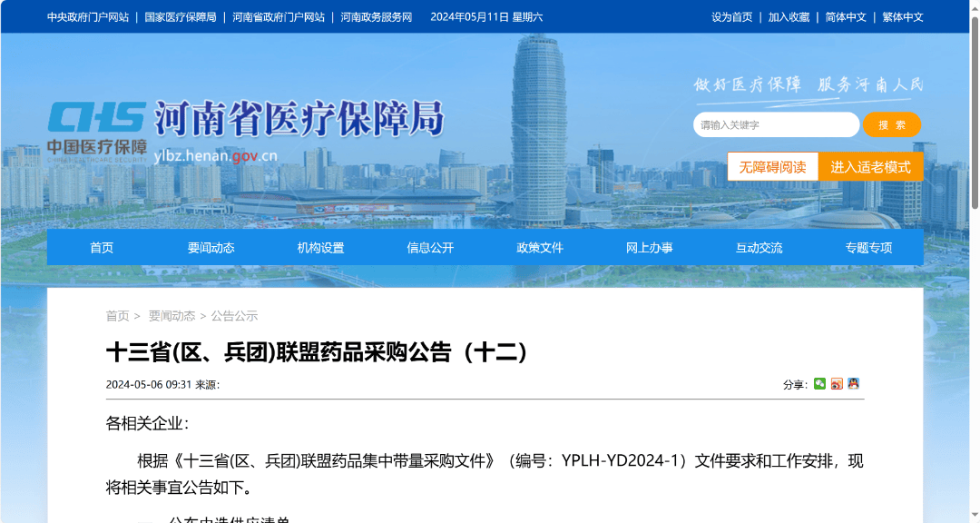Screen dimensions: 980x523
Task: Select the 网上办事 navigation item
Action: point(650,246)
